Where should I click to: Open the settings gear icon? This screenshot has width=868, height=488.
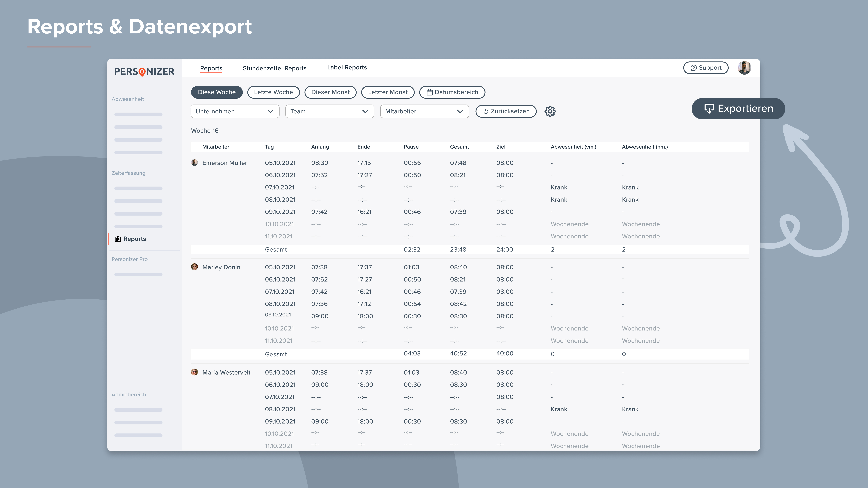click(x=550, y=111)
